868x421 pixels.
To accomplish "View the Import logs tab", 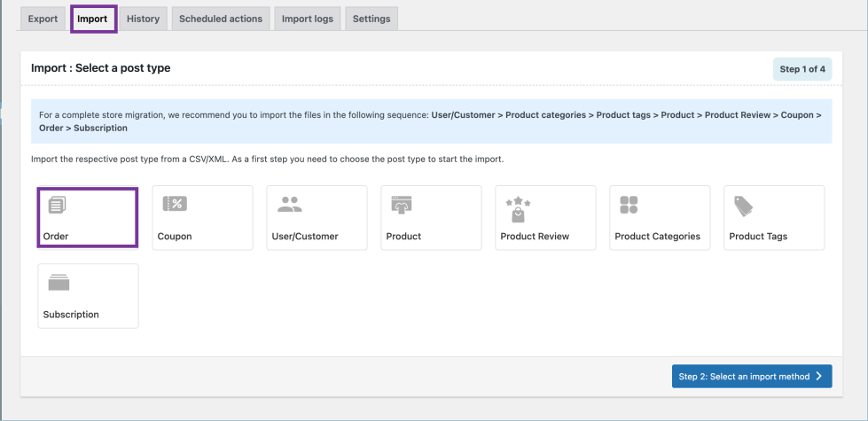I will click(x=307, y=19).
